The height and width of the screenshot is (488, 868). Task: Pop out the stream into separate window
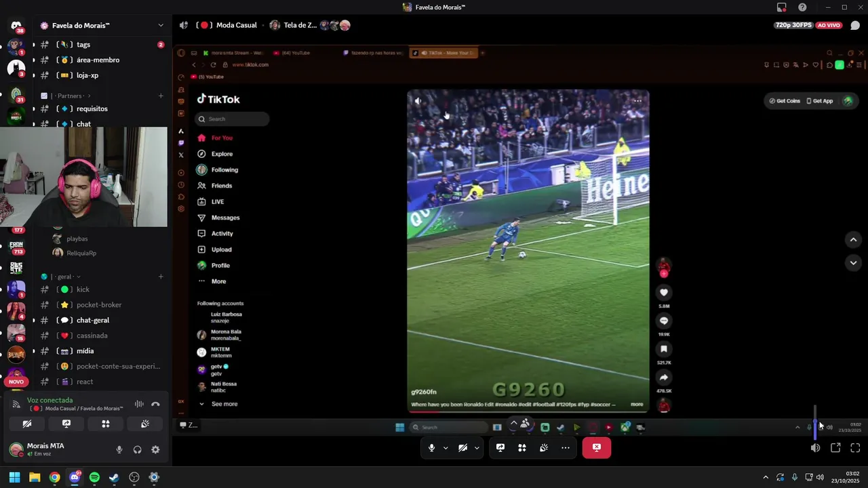click(x=835, y=447)
